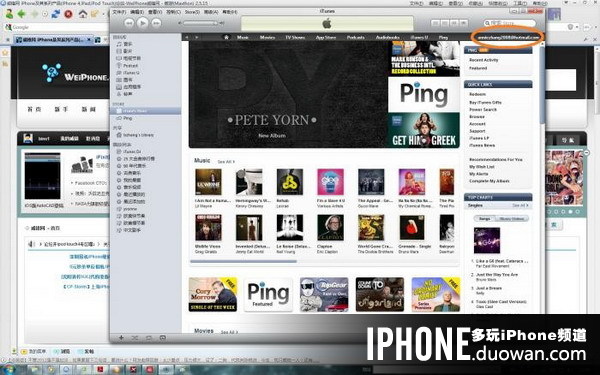Click Complete My Album link
600x375 pixels.
[489, 181]
